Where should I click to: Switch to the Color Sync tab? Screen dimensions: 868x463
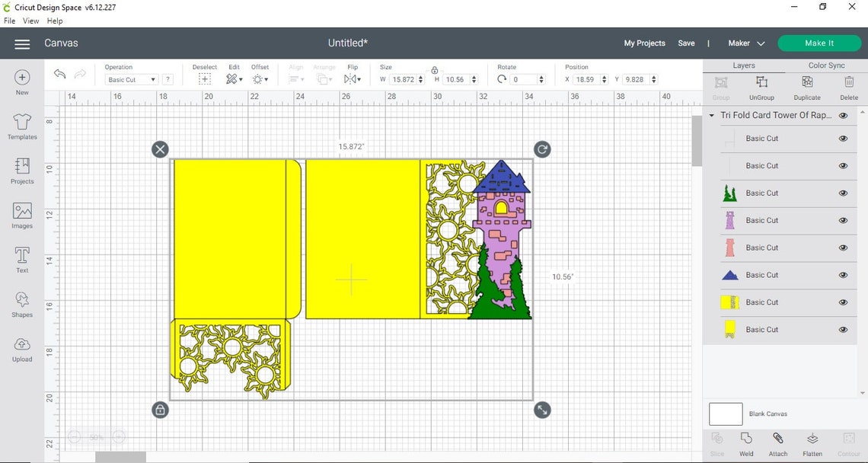coord(825,65)
